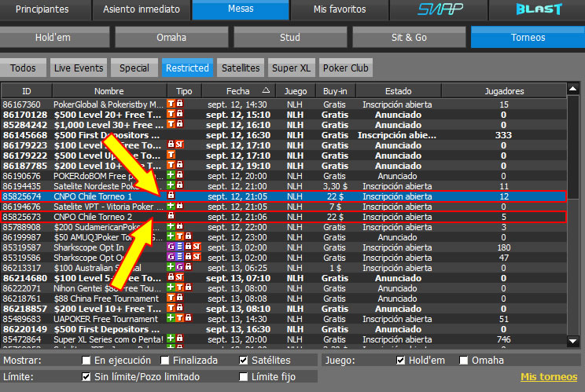Viewport: 585px width, 392px height.
Task: Select the Satellites filter tab
Action: (241, 68)
